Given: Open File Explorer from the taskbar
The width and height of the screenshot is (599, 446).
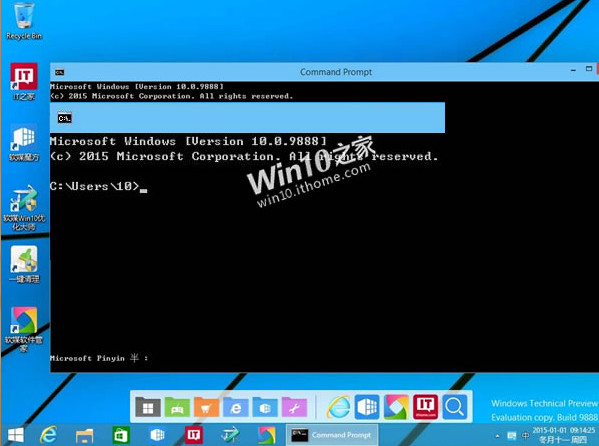Looking at the screenshot, I should click(x=84, y=435).
